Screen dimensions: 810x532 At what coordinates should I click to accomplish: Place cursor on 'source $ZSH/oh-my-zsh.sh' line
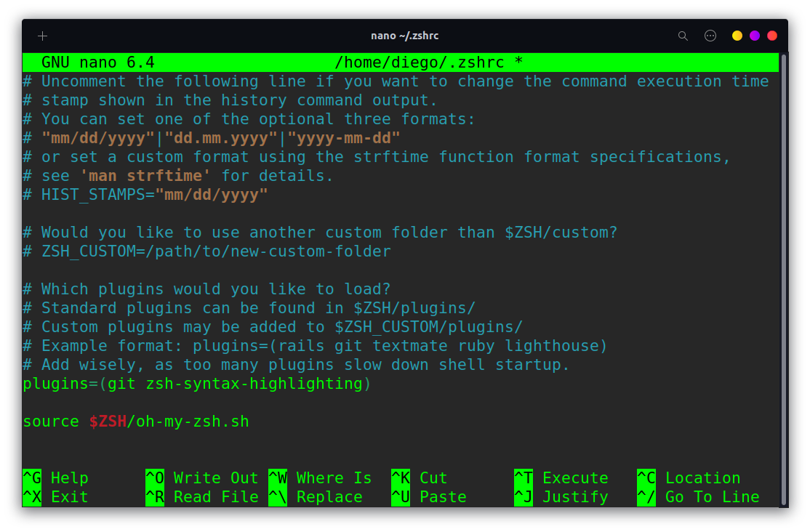pyautogui.click(x=136, y=422)
